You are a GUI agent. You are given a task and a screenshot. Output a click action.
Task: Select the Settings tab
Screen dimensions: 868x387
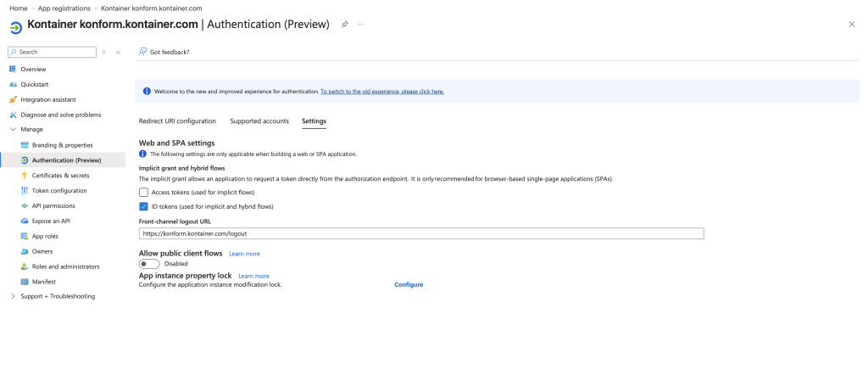314,121
